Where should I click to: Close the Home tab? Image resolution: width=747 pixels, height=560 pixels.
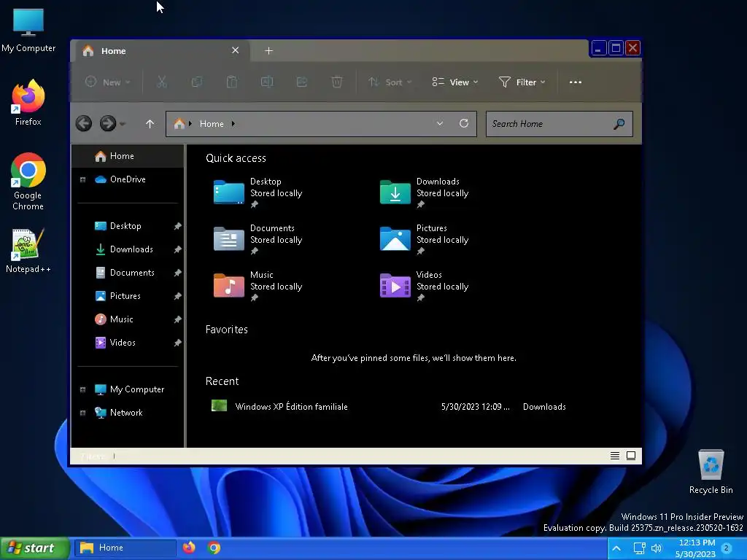coord(236,50)
